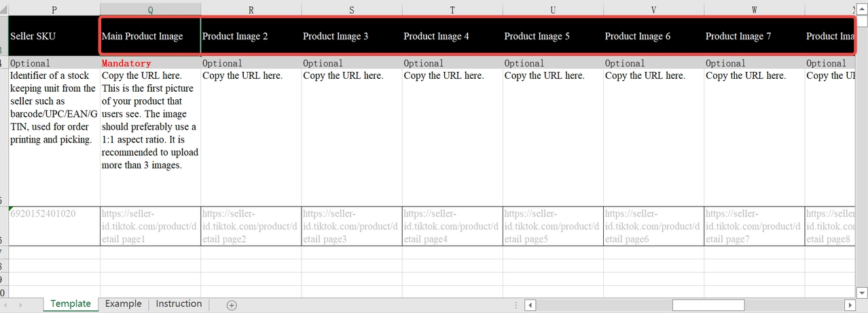Select column Q header
This screenshot has height=313, width=868.
coord(150,9)
